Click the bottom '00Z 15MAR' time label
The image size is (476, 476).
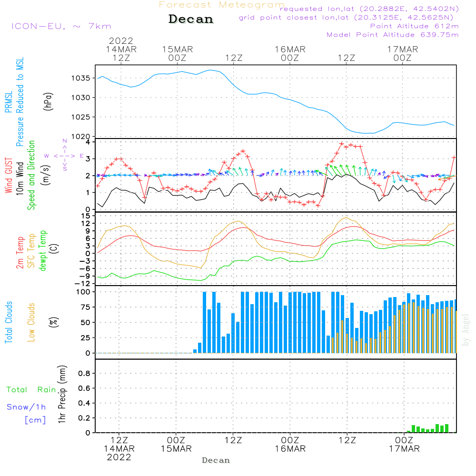pos(176,445)
